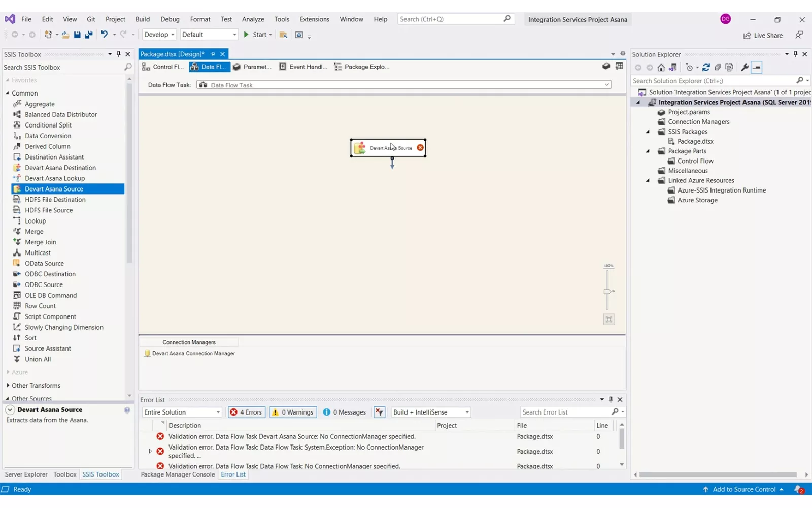Switch to the Control Flow tab

pos(163,67)
